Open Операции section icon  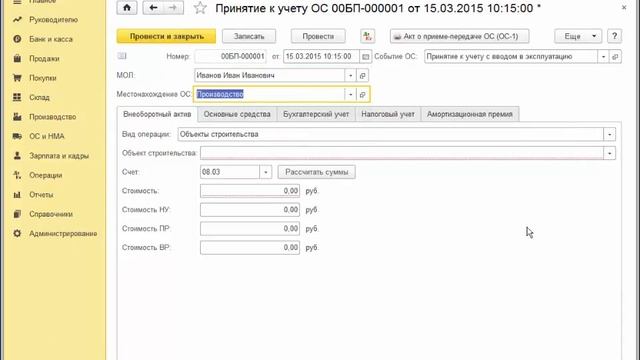pos(17,175)
